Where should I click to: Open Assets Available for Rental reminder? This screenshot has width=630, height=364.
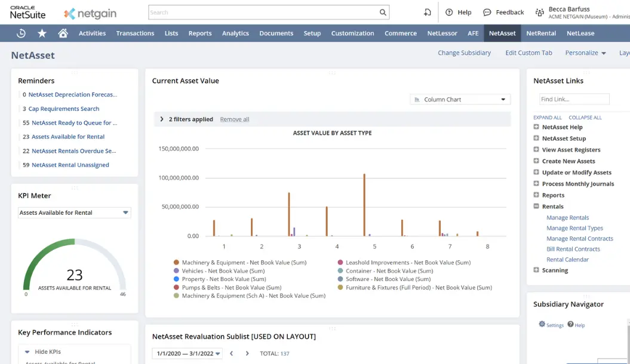point(68,137)
